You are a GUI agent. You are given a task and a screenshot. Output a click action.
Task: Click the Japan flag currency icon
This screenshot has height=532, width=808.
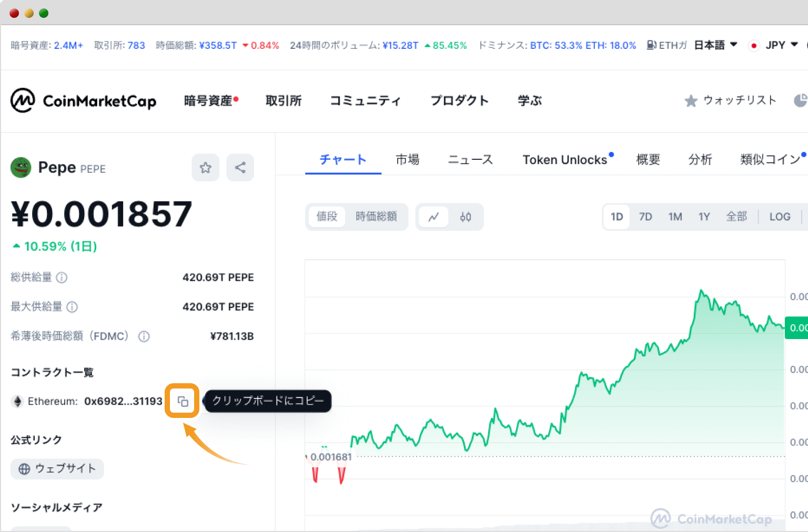(754, 45)
